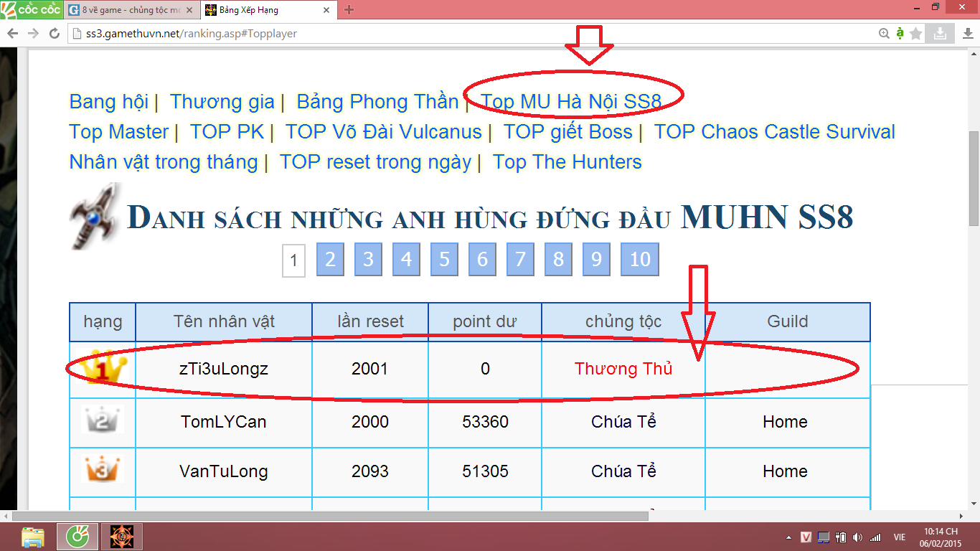Open 'Nhân vật trong tháng' link
The height and width of the screenshot is (551, 980).
pyautogui.click(x=164, y=162)
